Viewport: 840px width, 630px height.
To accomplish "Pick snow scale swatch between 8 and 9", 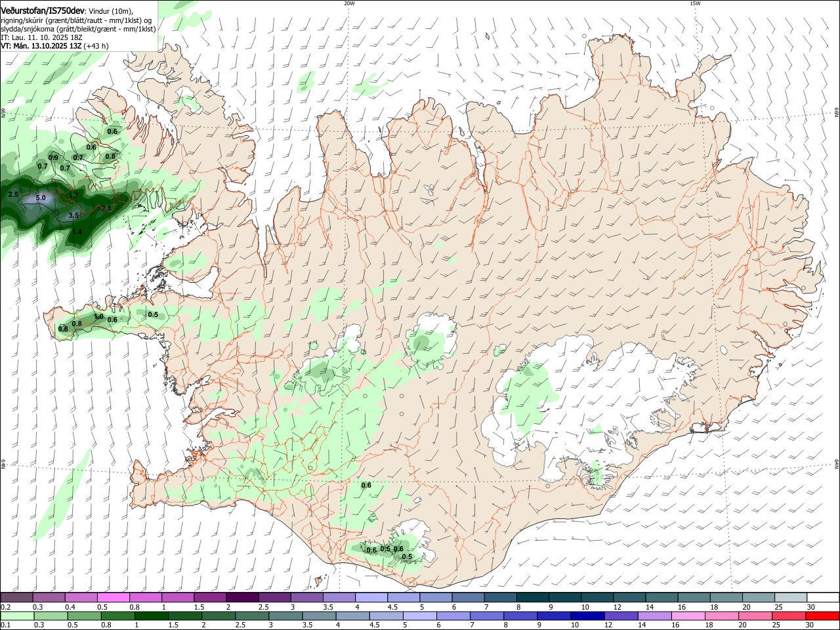I will pos(532,597).
